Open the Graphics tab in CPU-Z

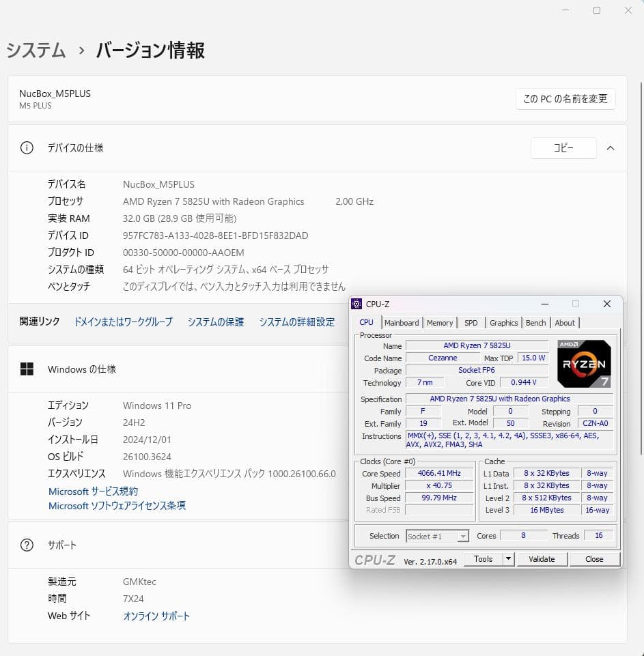point(503,322)
